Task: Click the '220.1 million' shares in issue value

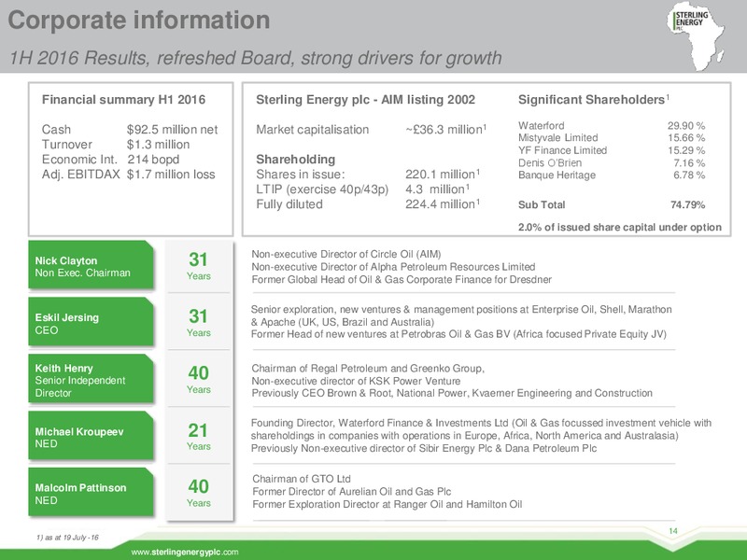Action: [x=443, y=175]
